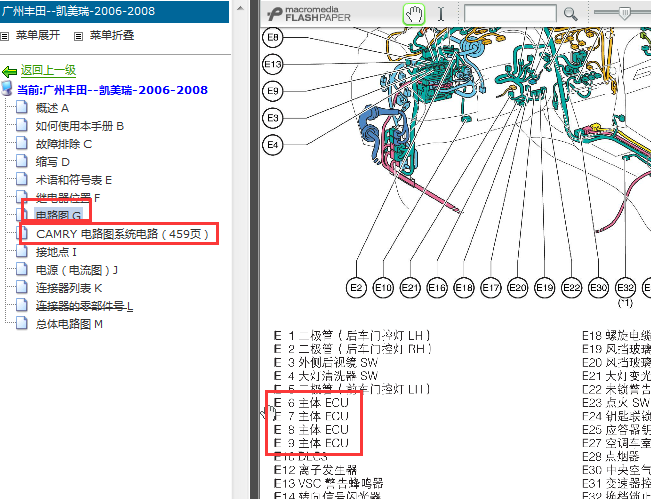The height and width of the screenshot is (499, 651).
Task: Open 缩写 D document
Action: [x=53, y=162]
